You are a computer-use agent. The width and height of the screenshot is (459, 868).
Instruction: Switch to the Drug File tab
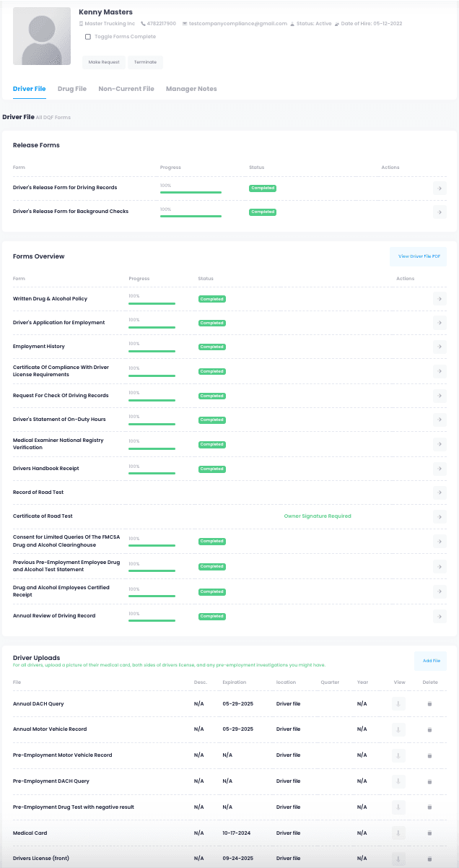71,89
